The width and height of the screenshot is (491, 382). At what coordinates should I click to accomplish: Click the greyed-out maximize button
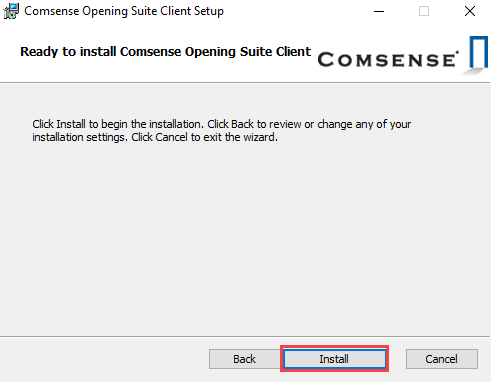(424, 11)
